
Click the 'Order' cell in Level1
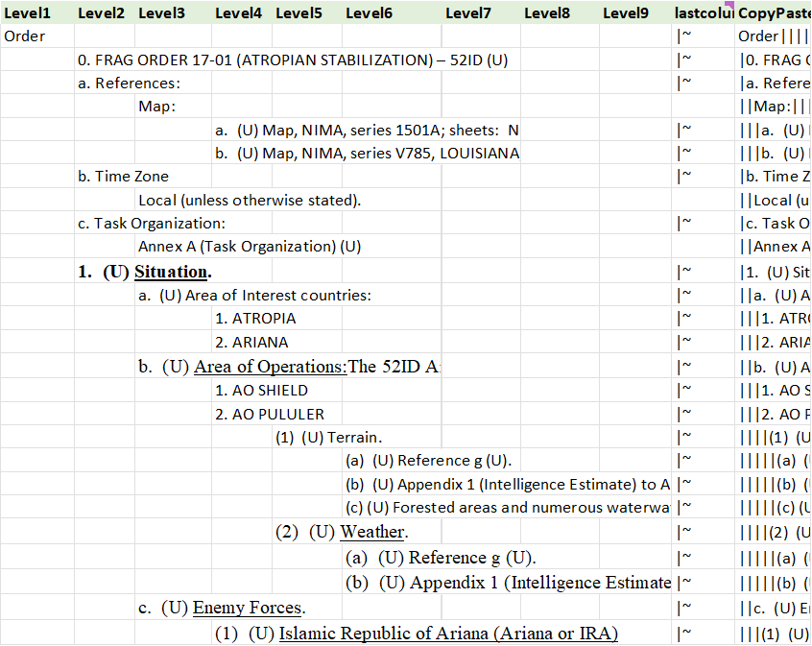tap(37, 36)
